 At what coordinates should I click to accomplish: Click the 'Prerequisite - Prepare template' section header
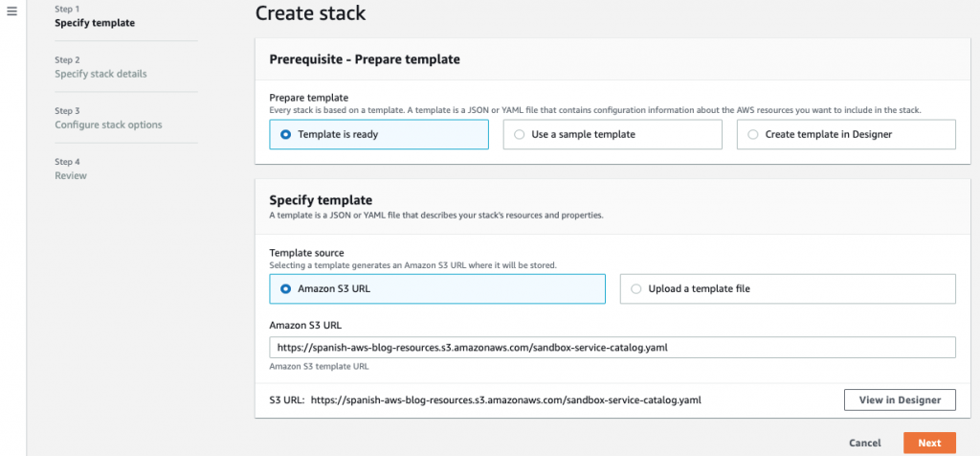365,59
